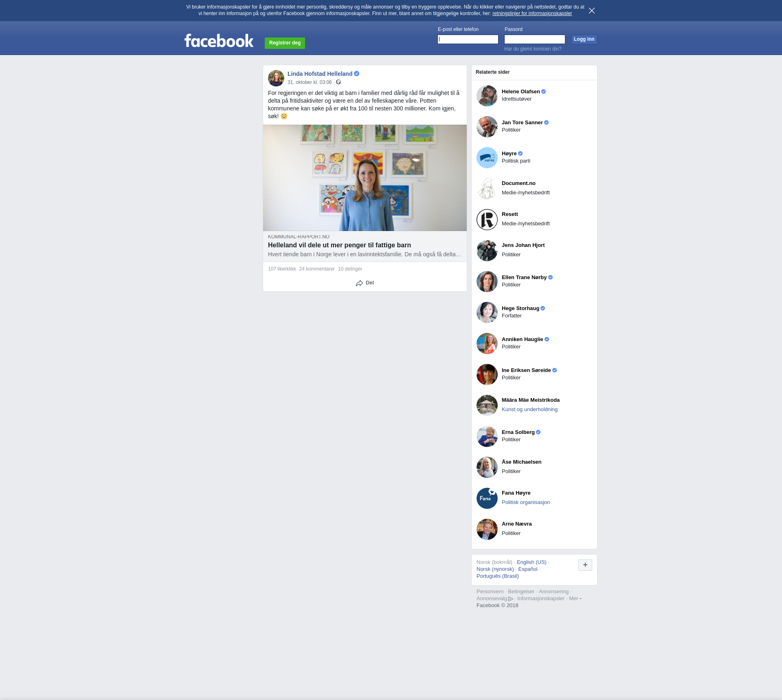Click the public globe icon on post
This screenshot has height=700, width=782.
click(338, 82)
